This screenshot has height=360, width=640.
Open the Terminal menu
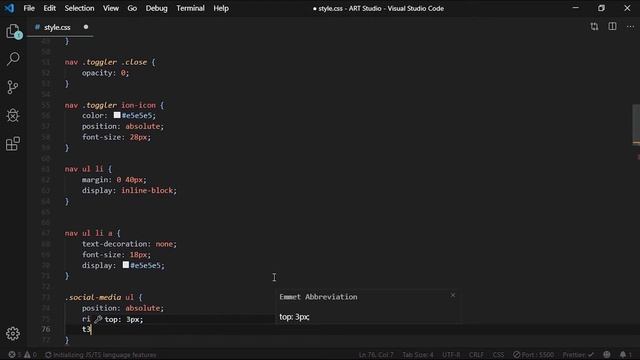tap(190, 8)
